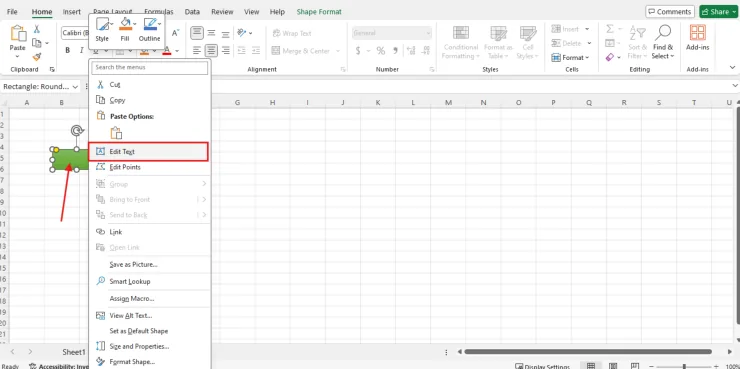Toggle Align Left
740x369 pixels.
pos(197,50)
